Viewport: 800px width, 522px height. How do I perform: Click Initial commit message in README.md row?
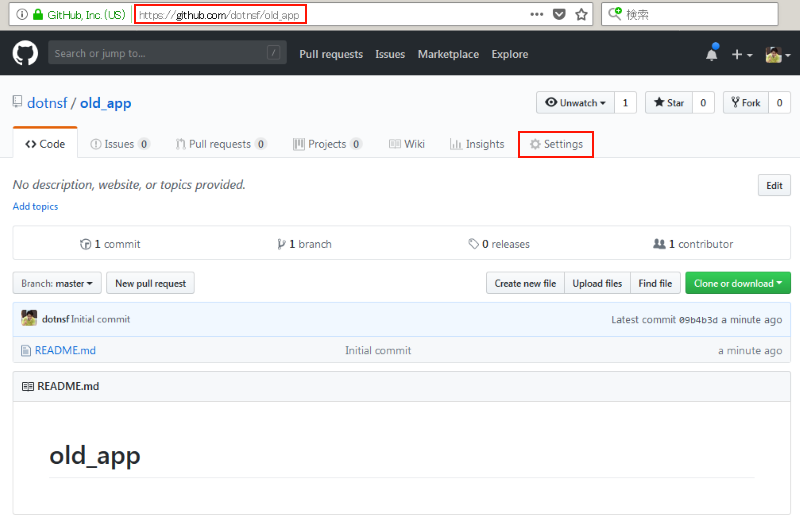[378, 350]
